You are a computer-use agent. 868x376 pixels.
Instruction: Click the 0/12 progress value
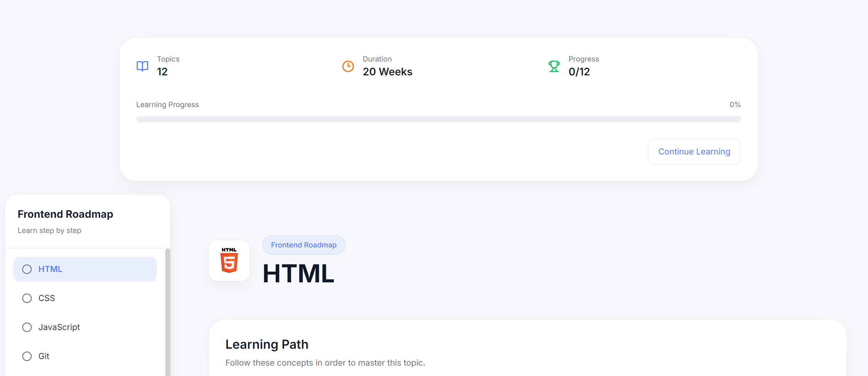(579, 72)
